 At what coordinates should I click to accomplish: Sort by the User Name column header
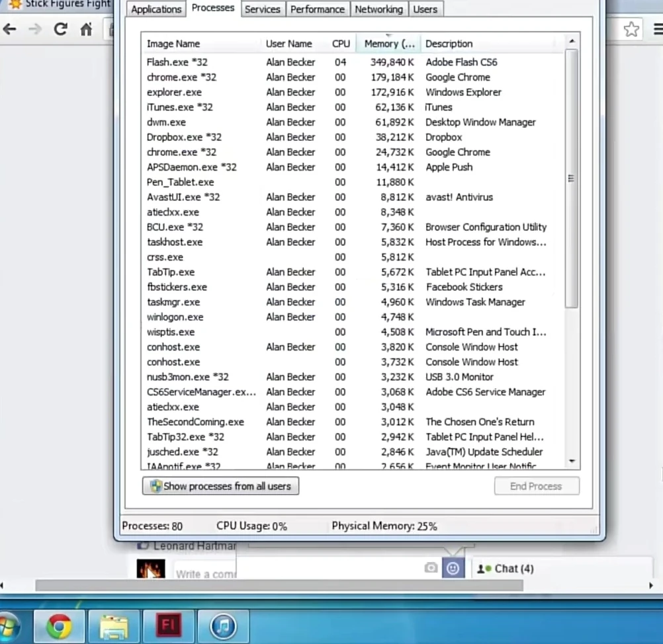(293, 44)
